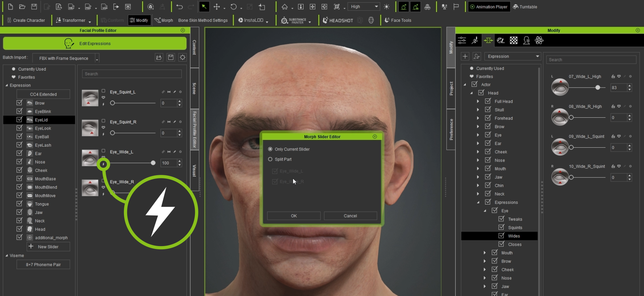Click Cancel in Morph Slider Editor
The height and width of the screenshot is (296, 644).
350,216
